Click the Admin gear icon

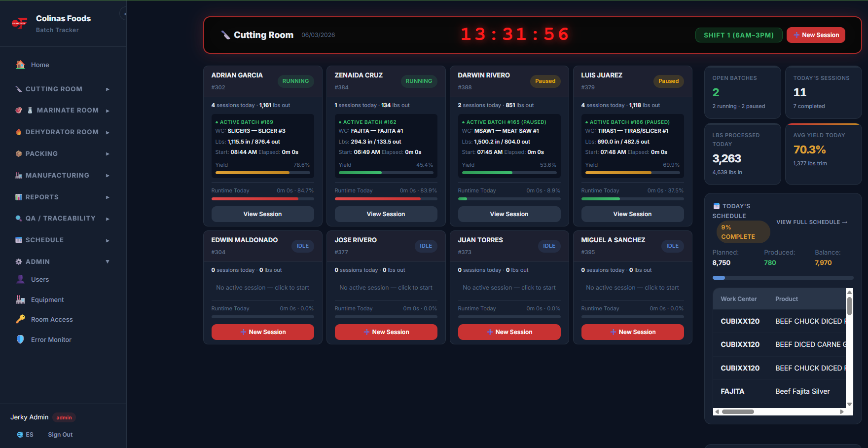pos(19,262)
